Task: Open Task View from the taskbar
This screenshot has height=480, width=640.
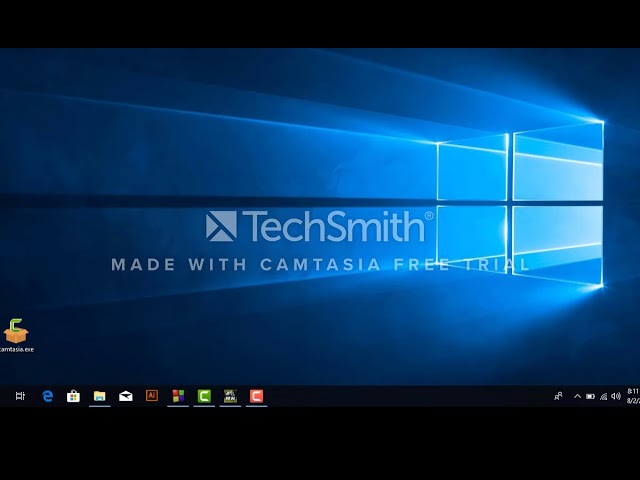Action: click(20, 396)
